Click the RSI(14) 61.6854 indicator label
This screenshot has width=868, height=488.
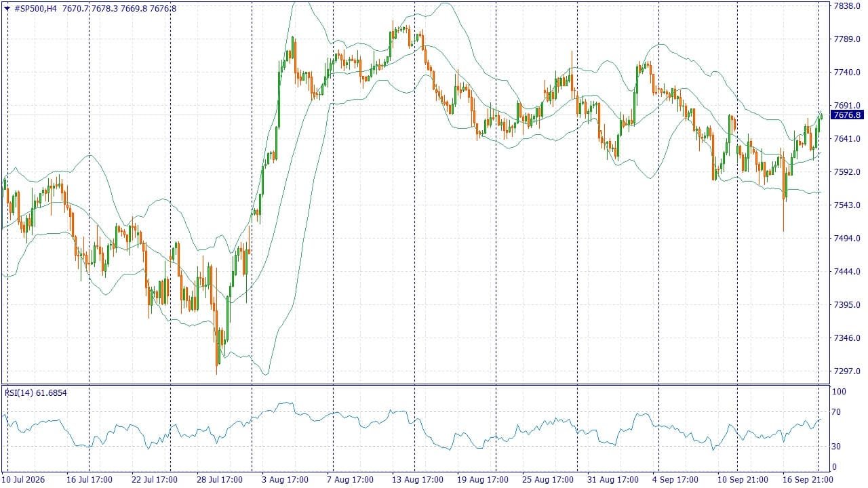[36, 392]
